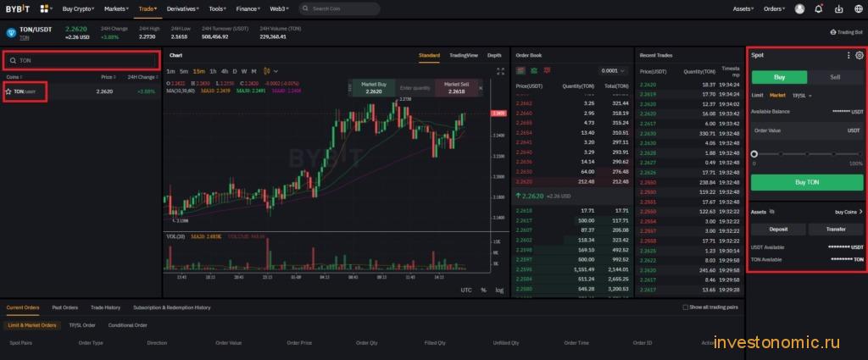868x360 pixels.
Task: Open the Trading Bot link
Action: coord(847,33)
